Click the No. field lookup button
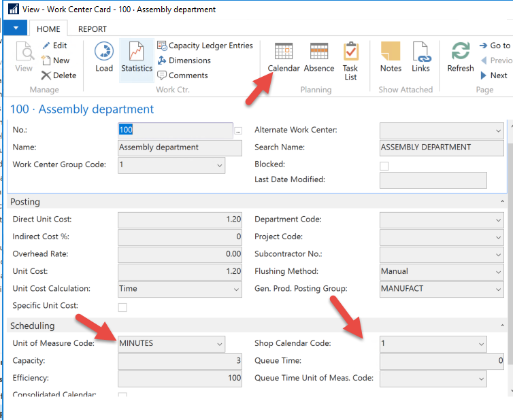This screenshot has width=513, height=420. pyautogui.click(x=238, y=131)
